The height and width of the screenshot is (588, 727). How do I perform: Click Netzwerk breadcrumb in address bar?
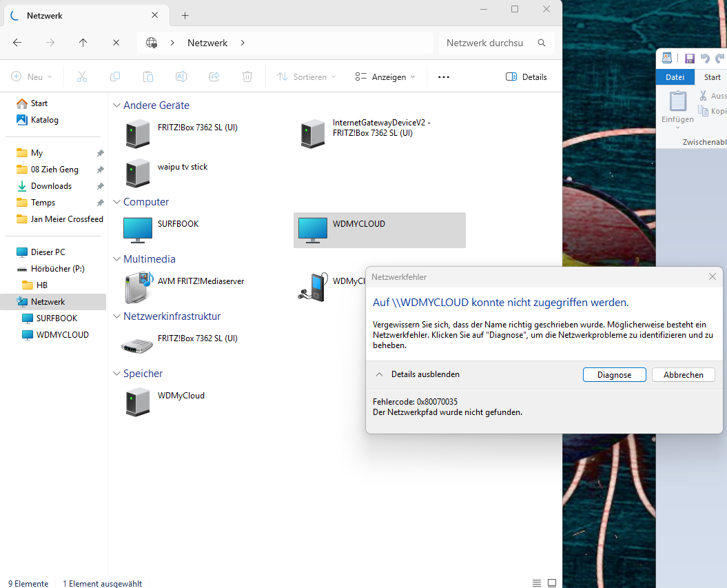click(x=207, y=43)
